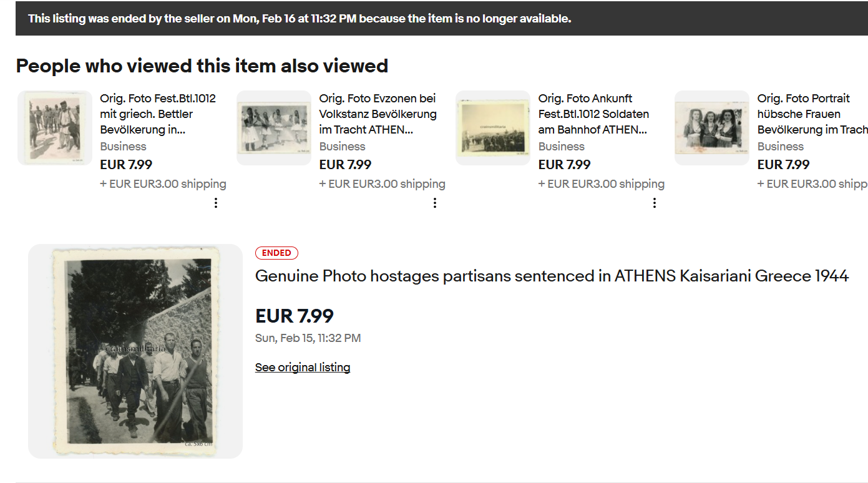Open "Orig. Foto Fest.Btl.1012 mit griech. Bettler" title
The height and width of the screenshot is (483, 868).
(x=158, y=114)
